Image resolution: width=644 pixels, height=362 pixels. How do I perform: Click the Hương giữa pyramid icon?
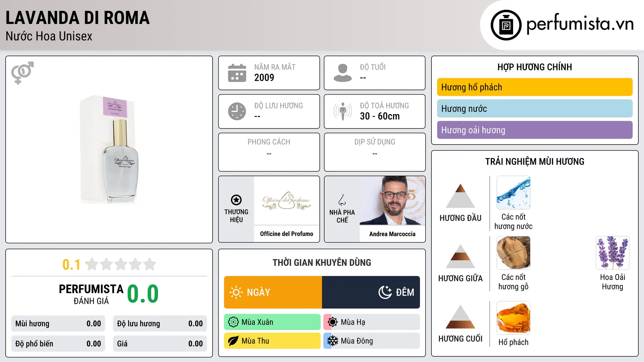tap(460, 256)
